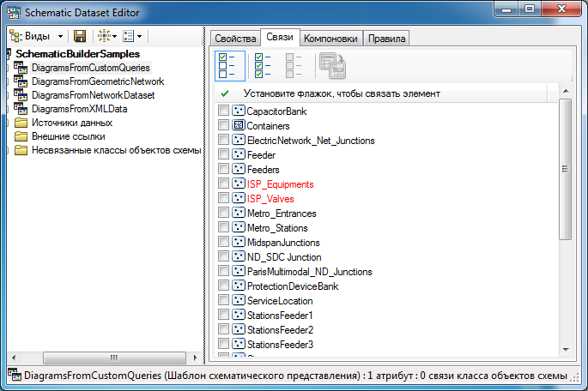Select the DiagramsFromXMLData tree item
Screen dimensions: 588x391
coord(79,109)
